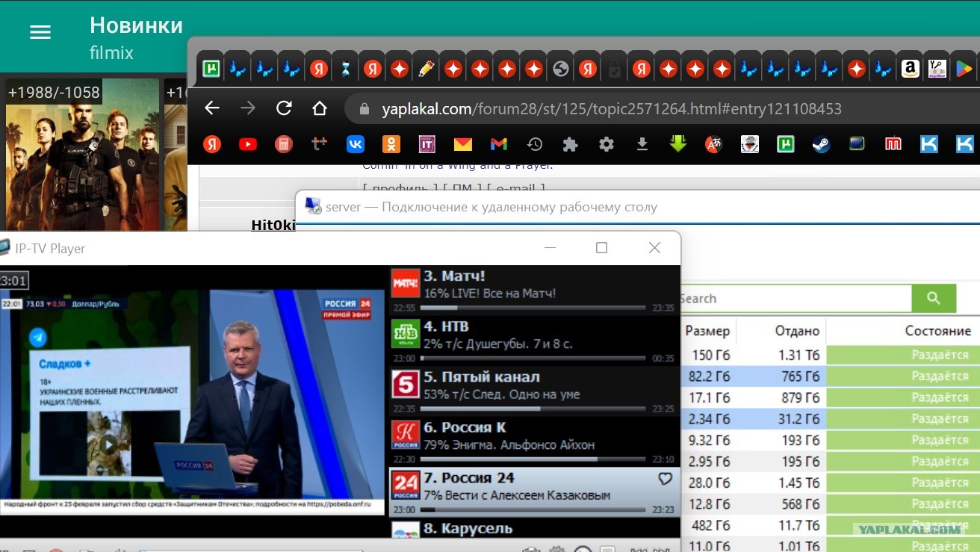
Task: Click the 1.31 Тб uploaded value
Action: (x=798, y=356)
